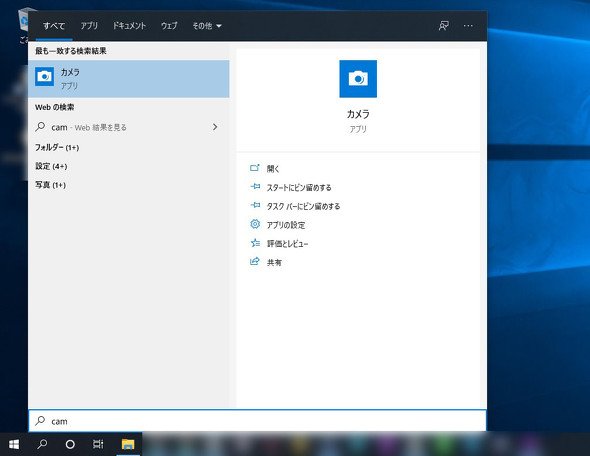Switch to the ウェブ filter tab

point(169,26)
